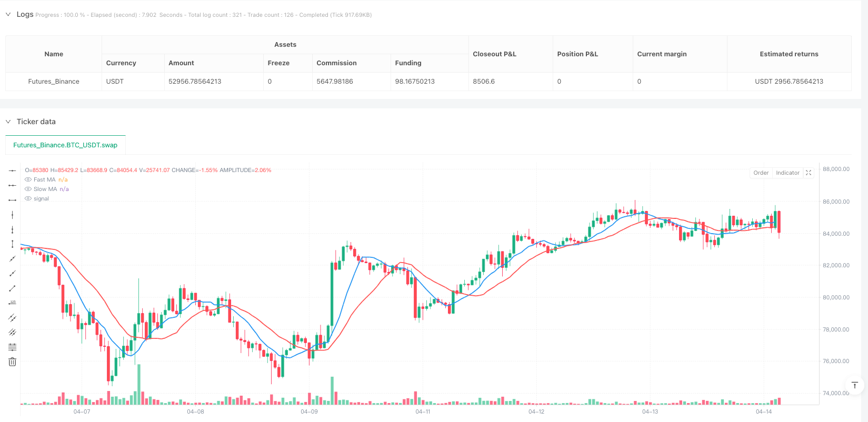Open the Indicator button on chart
The image size is (868, 422).
point(787,173)
